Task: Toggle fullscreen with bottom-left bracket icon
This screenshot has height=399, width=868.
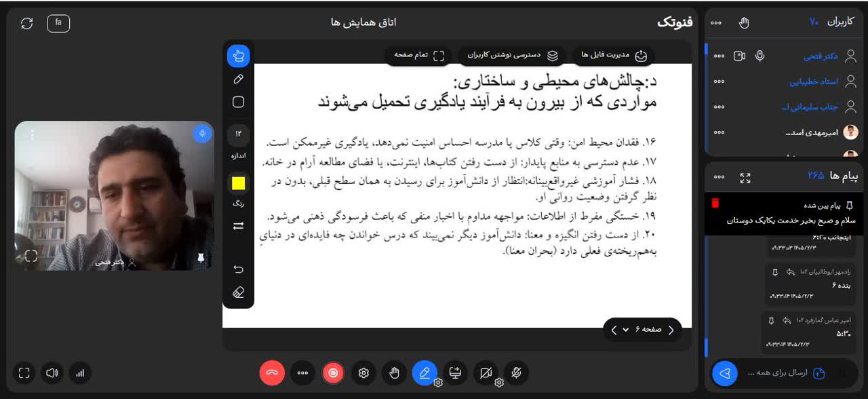Action: click(x=24, y=373)
